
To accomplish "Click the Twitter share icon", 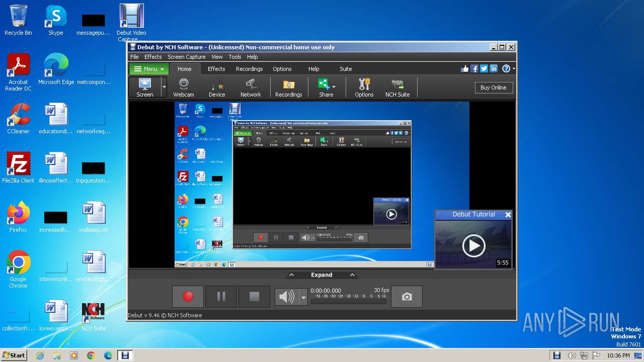I will pyautogui.click(x=484, y=69).
